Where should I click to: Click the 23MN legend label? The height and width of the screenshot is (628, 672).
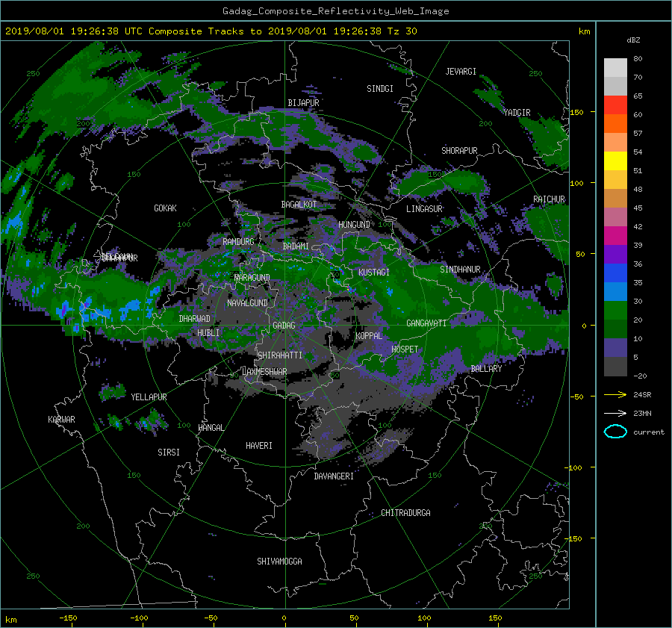click(x=642, y=414)
